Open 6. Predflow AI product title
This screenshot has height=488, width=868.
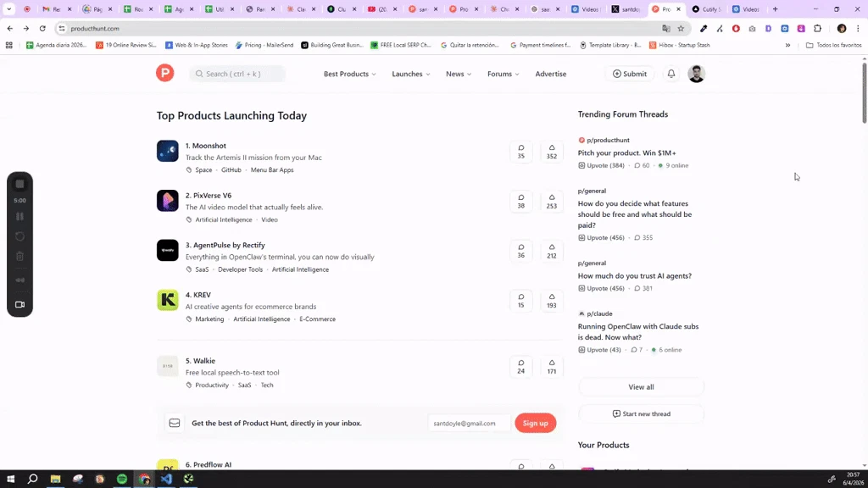pos(209,465)
